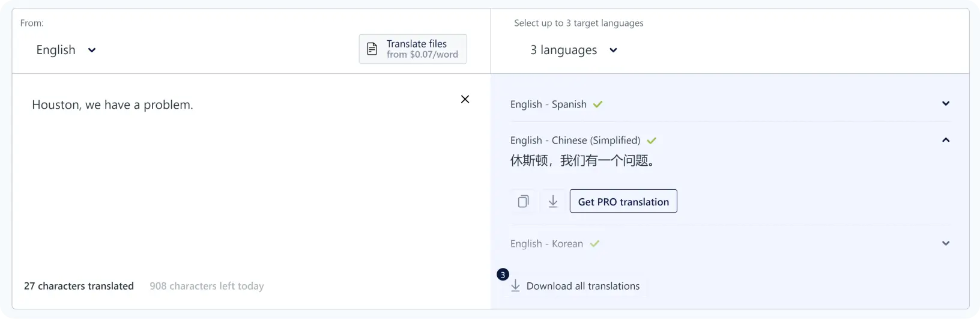980x319 pixels.
Task: Click the document icon in the Translate files button
Action: pyautogui.click(x=372, y=49)
